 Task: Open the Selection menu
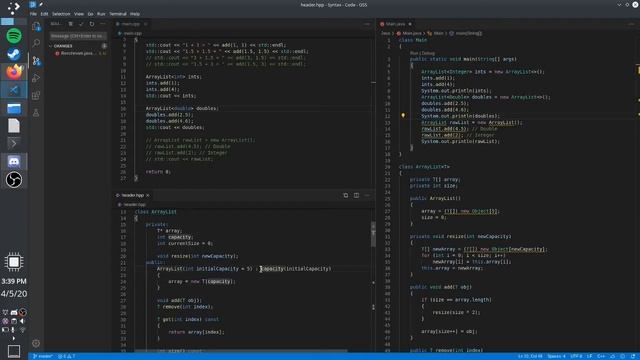point(61,14)
